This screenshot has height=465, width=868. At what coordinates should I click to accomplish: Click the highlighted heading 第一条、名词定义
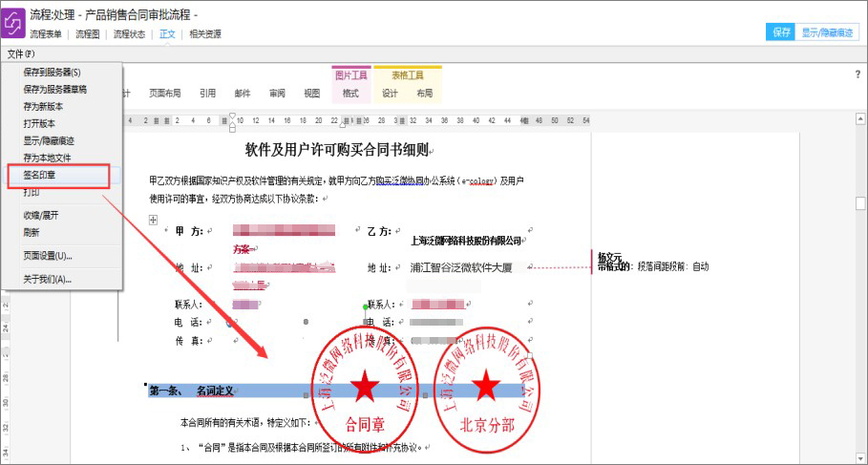point(192,391)
